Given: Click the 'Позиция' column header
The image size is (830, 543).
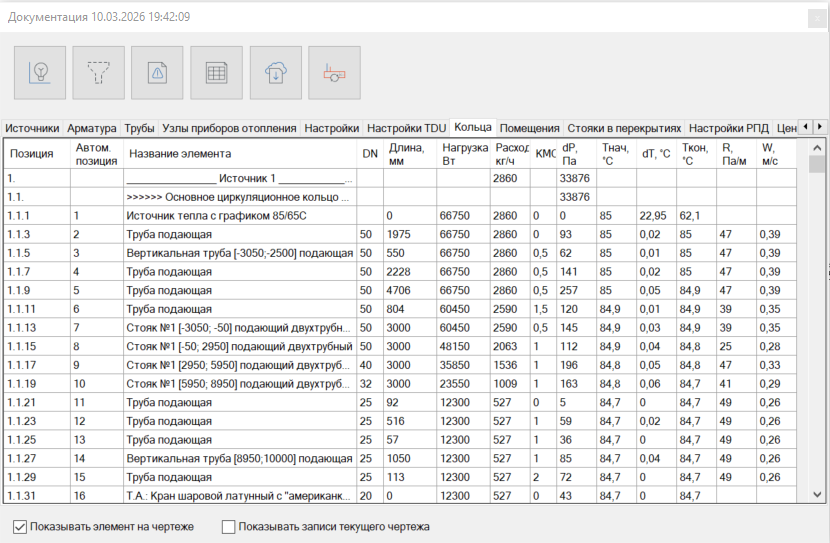Looking at the screenshot, I should point(31,154).
